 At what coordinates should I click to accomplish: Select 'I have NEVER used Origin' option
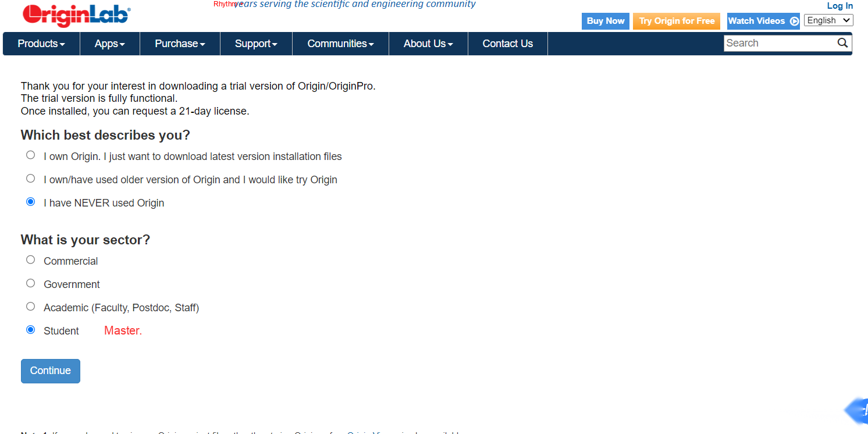click(x=31, y=202)
